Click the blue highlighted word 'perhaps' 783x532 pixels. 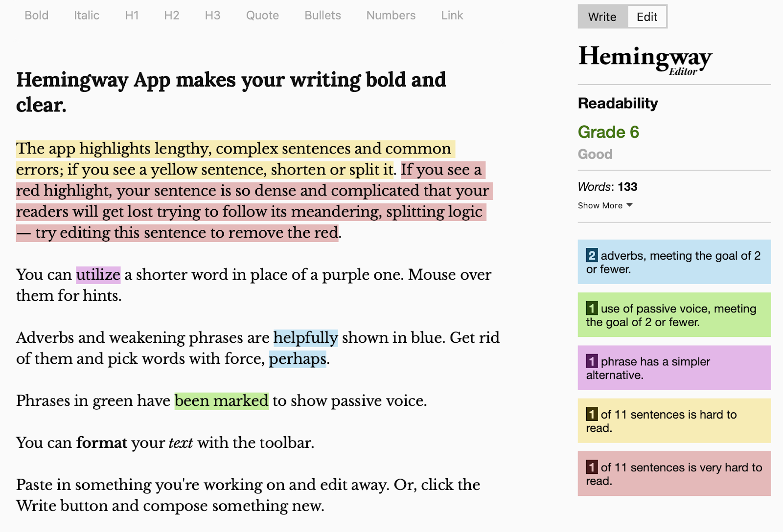tap(298, 359)
